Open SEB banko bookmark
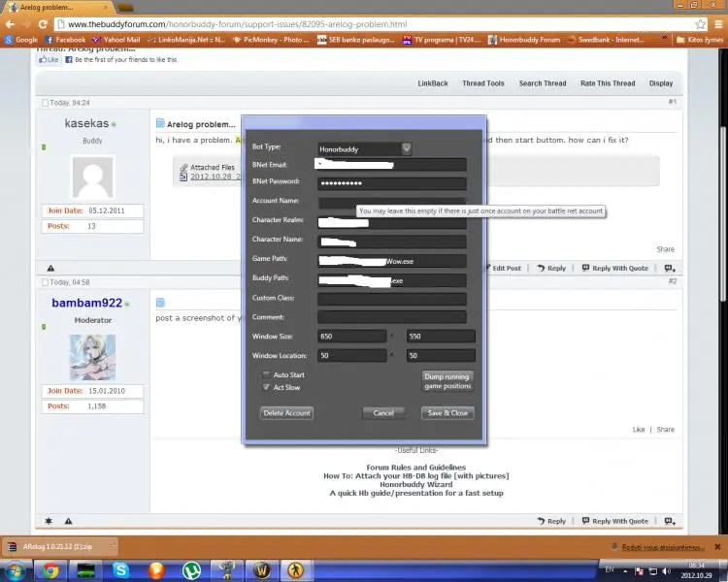Screen dimensions: 728x582 pos(356,40)
